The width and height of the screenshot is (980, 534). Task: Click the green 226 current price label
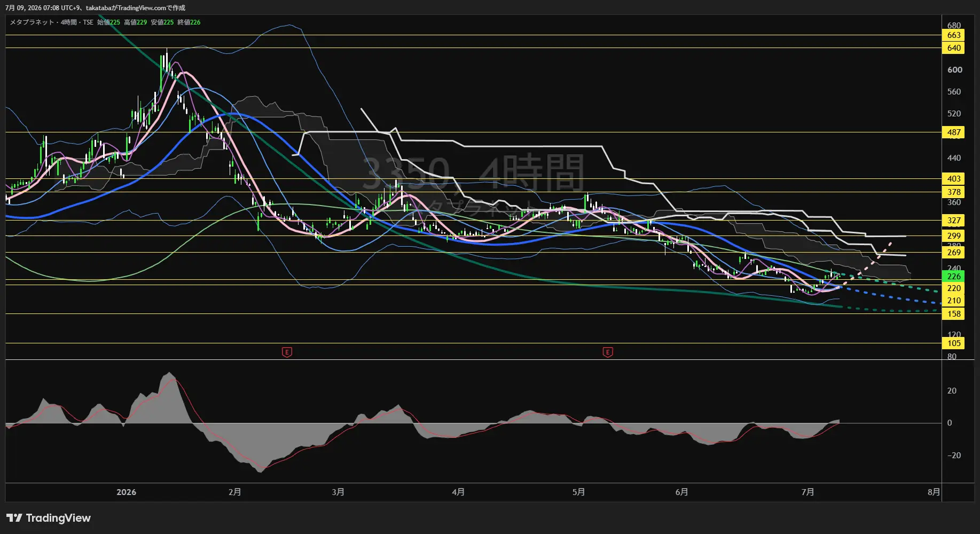953,277
